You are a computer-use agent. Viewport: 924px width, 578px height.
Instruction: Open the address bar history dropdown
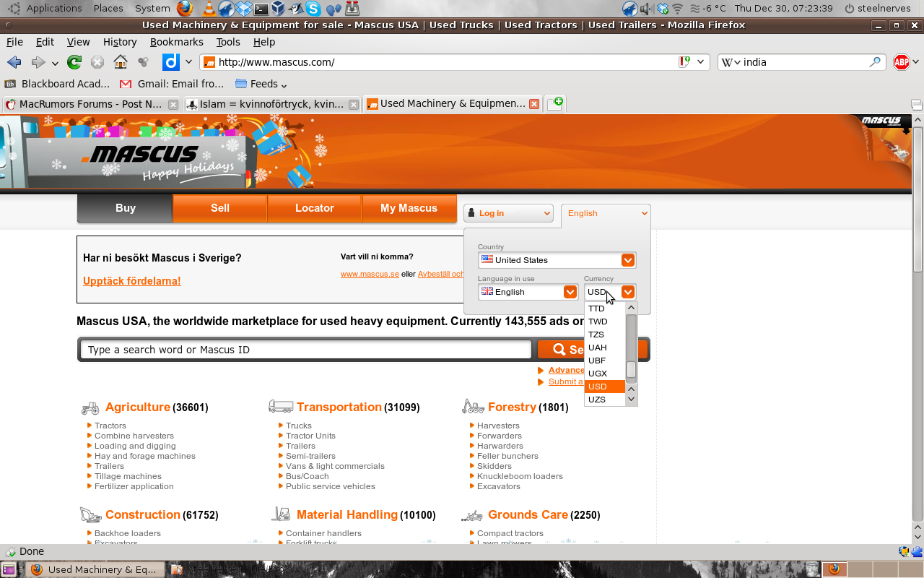(700, 62)
